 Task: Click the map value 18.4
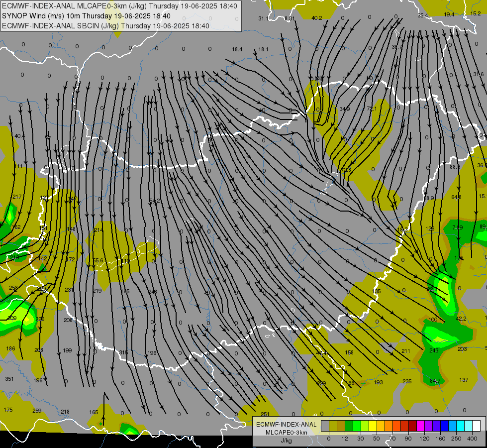click(x=237, y=49)
